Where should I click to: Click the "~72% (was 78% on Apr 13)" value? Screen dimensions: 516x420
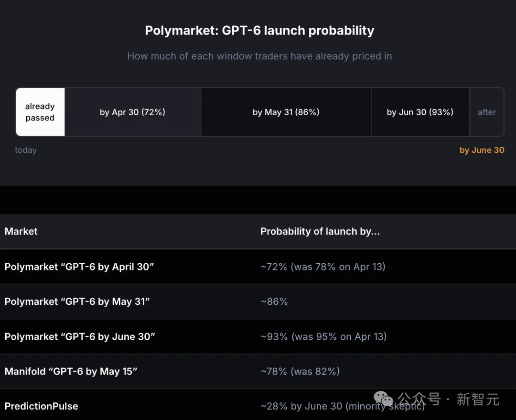(323, 267)
